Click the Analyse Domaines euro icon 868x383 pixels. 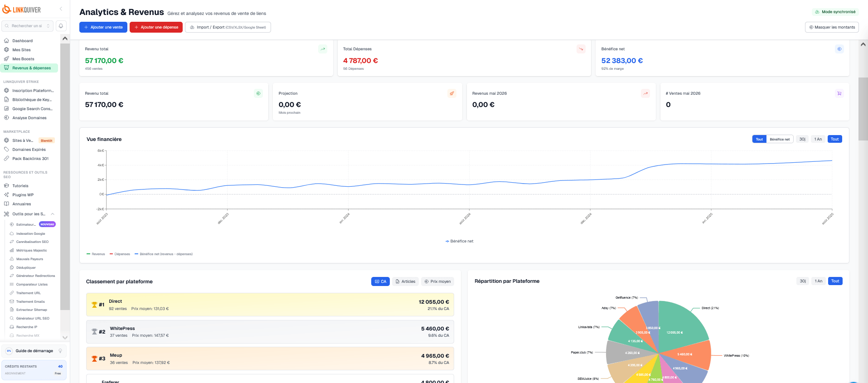tap(6, 118)
